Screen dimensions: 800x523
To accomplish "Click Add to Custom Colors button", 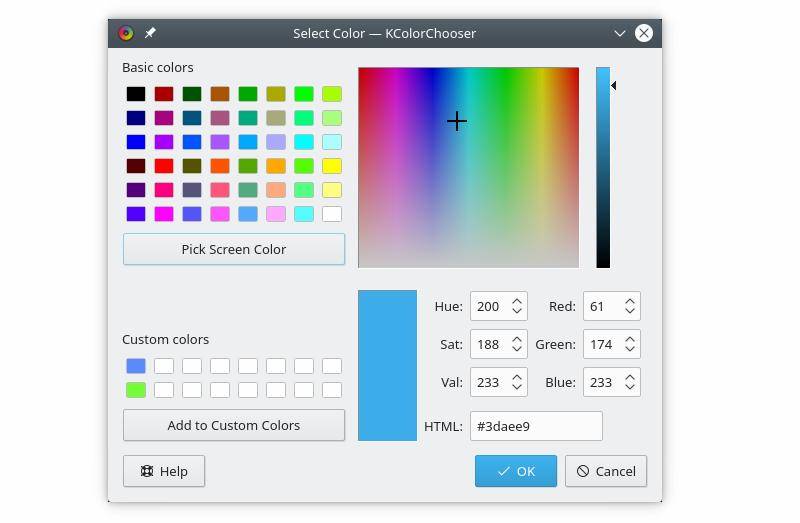I will pos(234,425).
